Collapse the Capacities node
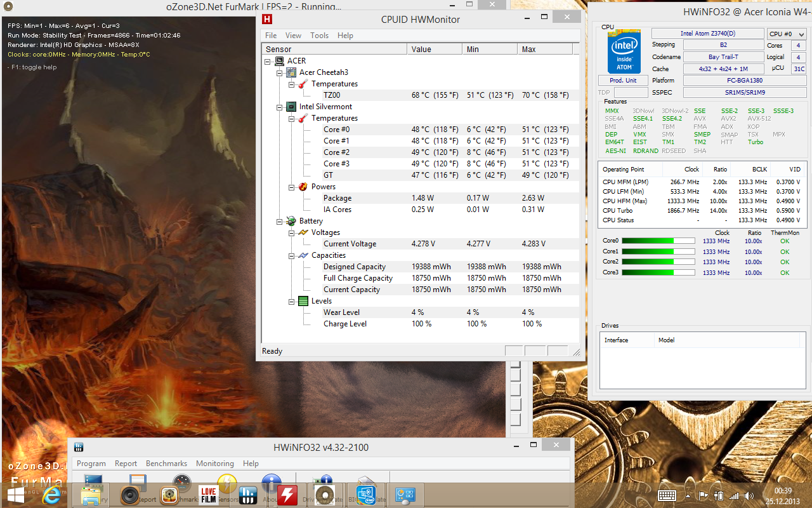 pyautogui.click(x=292, y=255)
